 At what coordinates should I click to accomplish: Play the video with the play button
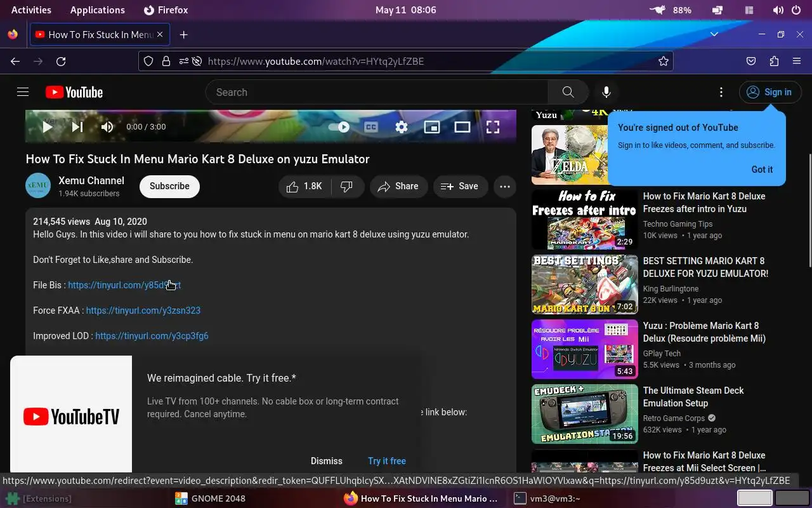click(47, 127)
